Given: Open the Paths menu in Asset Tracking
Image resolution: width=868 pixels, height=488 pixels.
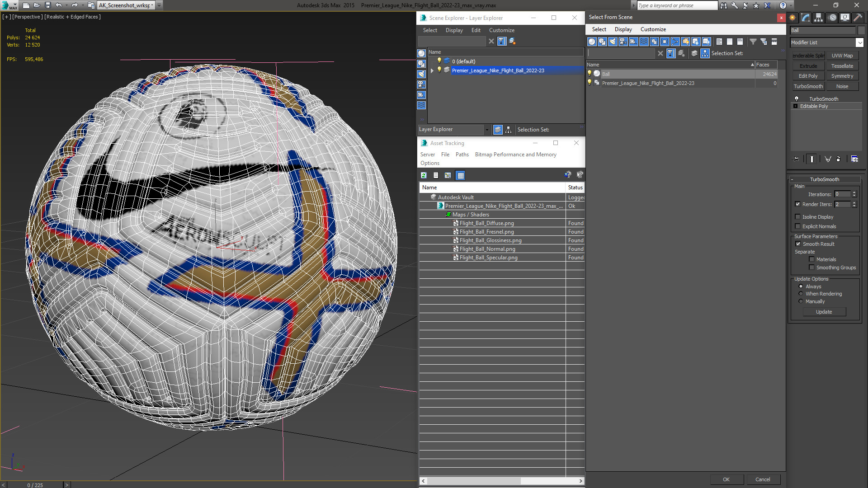Looking at the screenshot, I should [x=462, y=155].
